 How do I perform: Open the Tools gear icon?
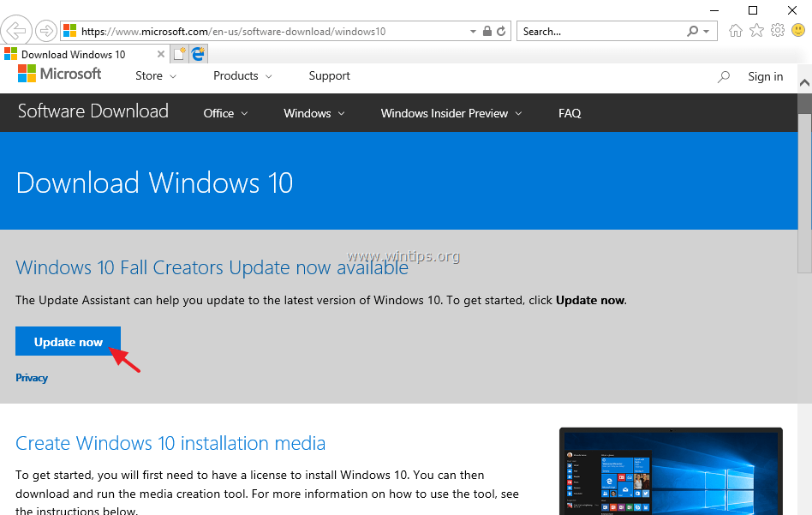pos(778,31)
